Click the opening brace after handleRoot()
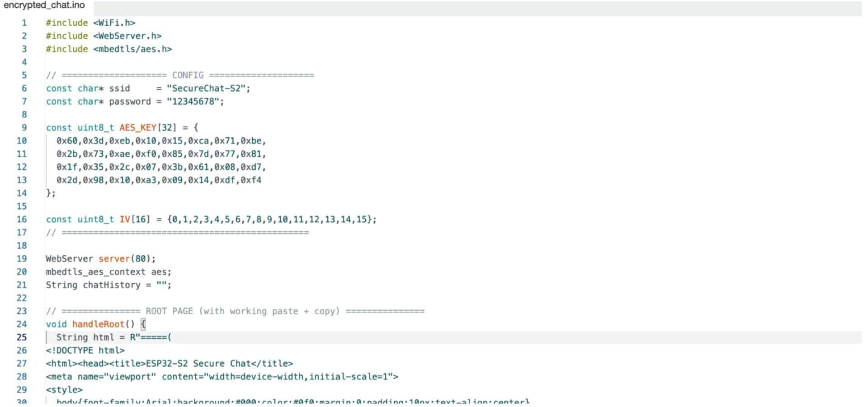The width and height of the screenshot is (868, 407). [143, 324]
